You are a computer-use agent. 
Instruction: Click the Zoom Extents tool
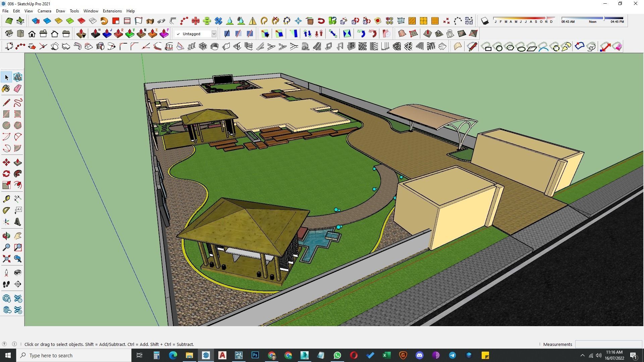pyautogui.click(x=6, y=259)
